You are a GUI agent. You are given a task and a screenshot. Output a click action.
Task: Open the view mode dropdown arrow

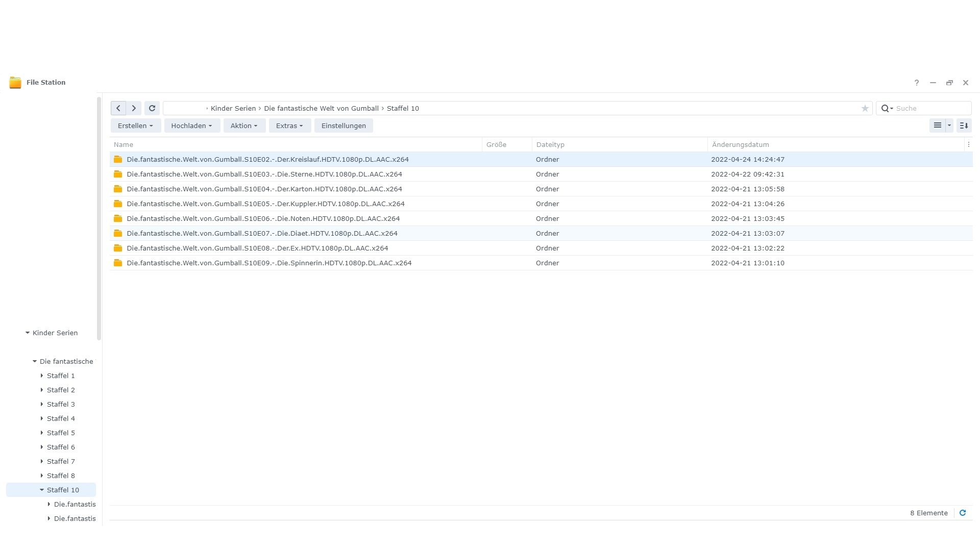(949, 126)
